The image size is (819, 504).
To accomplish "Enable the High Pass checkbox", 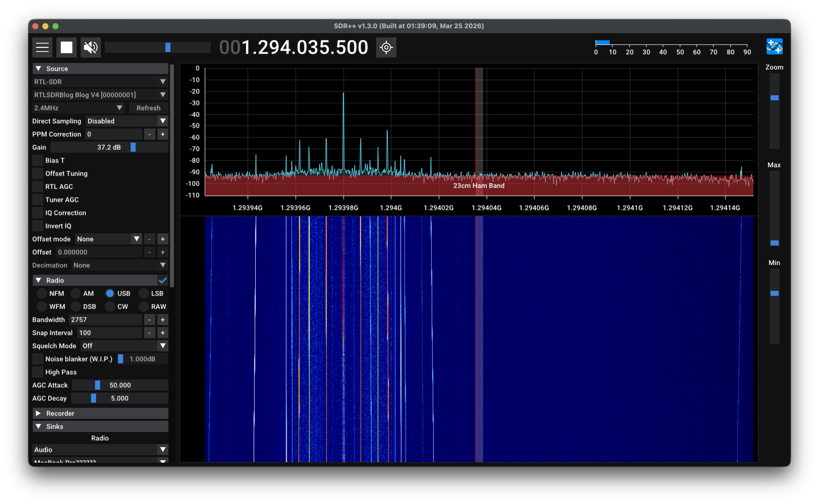I will click(x=38, y=372).
